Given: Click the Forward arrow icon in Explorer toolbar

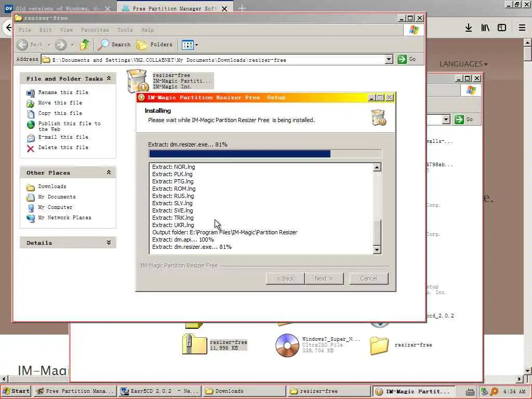Looking at the screenshot, I should point(61,45).
